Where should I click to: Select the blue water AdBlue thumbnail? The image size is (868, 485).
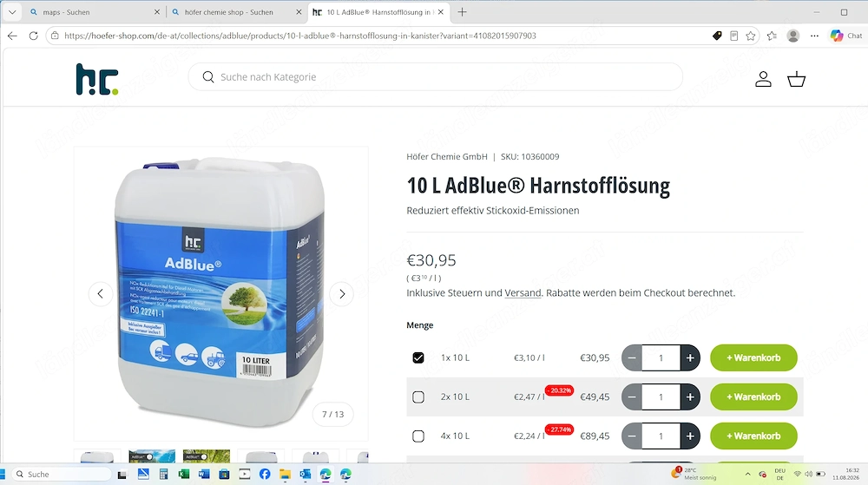(152, 456)
